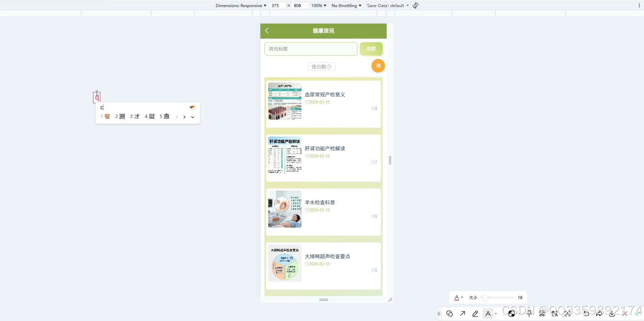
Task: Click the viewport height field 808
Action: 300,5
